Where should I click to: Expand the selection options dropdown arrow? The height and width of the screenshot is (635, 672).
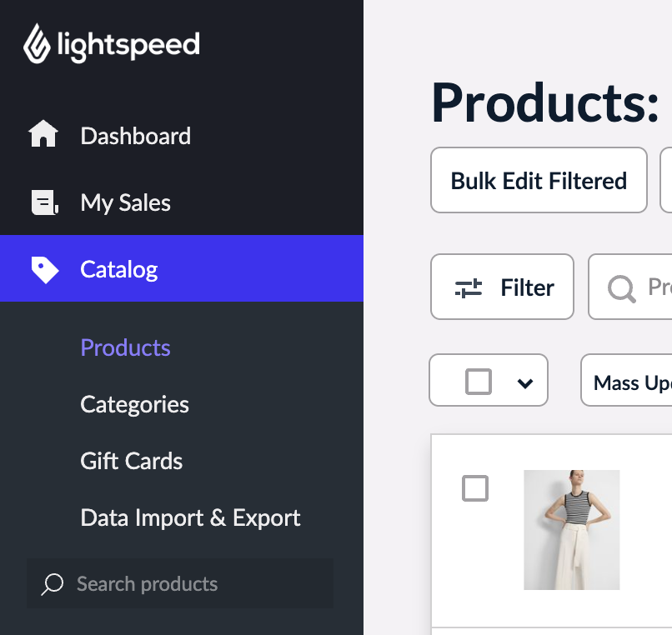tap(525, 383)
